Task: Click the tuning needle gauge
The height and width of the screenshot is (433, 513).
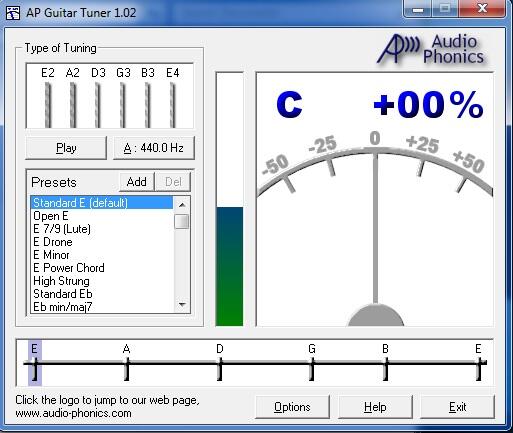Action: click(375, 199)
